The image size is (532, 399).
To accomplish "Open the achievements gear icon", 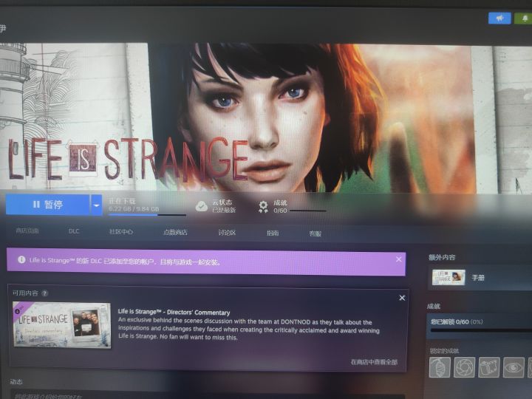I will pyautogui.click(x=263, y=207).
